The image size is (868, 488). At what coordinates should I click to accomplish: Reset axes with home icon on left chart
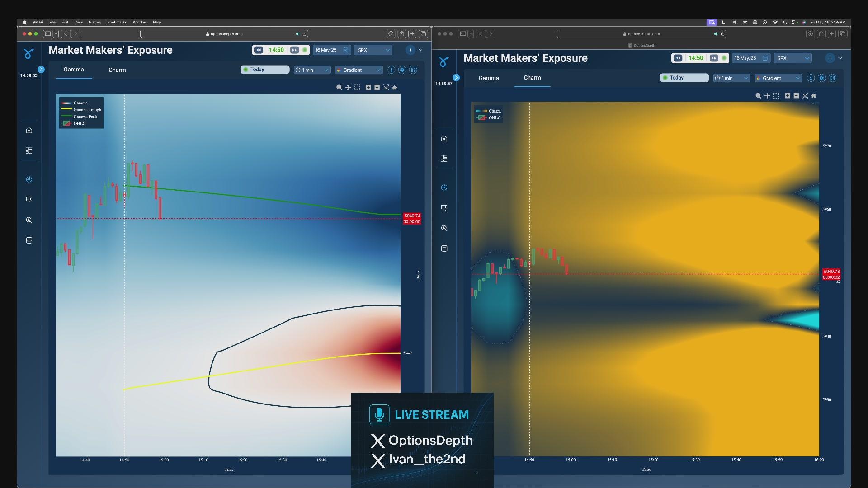click(395, 88)
